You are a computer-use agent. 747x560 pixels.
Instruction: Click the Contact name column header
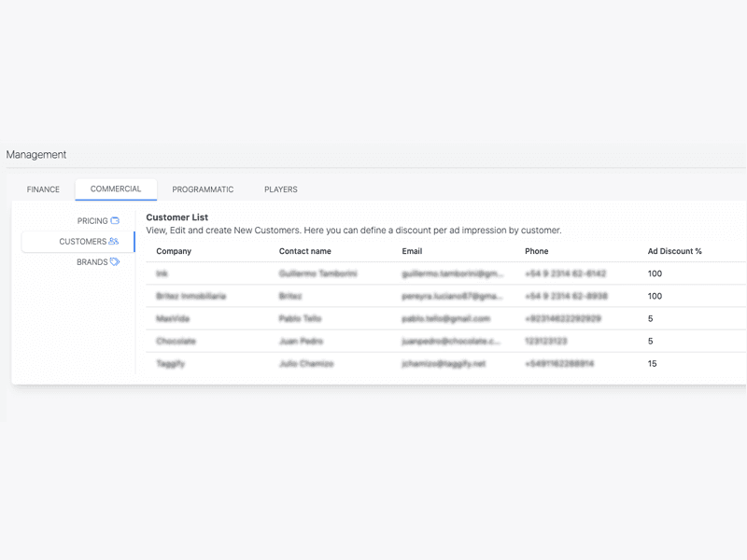[304, 251]
